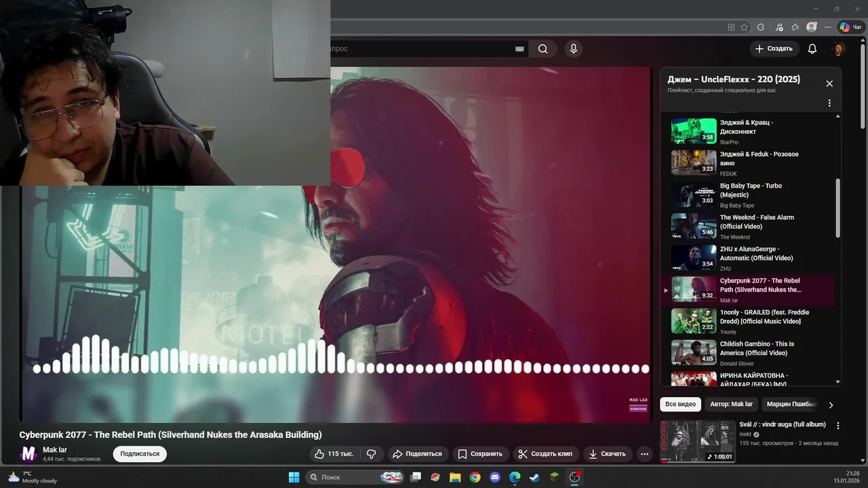Dislike the Cyberpunk 2077 video
This screenshot has height=488, width=868.
pyautogui.click(x=372, y=453)
